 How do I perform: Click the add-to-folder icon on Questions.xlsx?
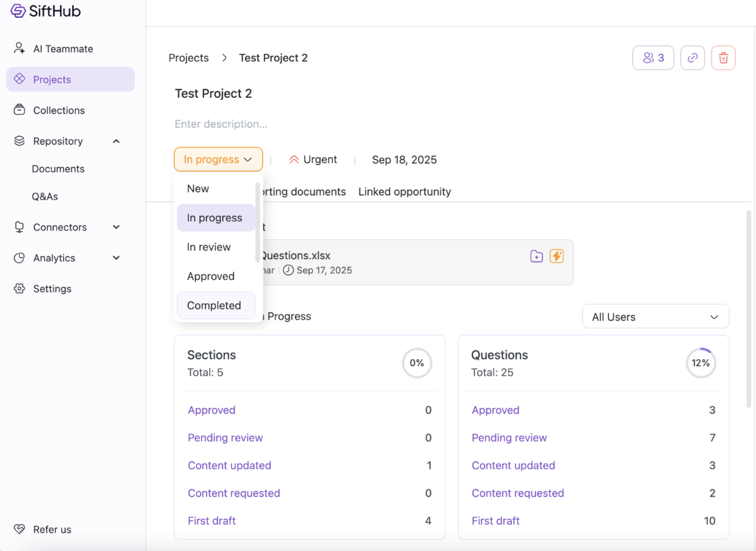click(536, 256)
